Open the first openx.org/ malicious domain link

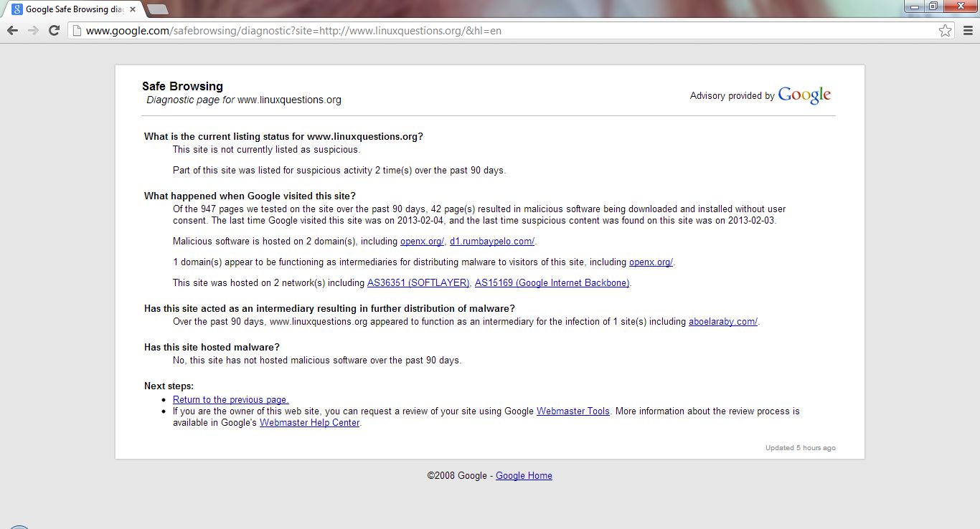pyautogui.click(x=422, y=242)
